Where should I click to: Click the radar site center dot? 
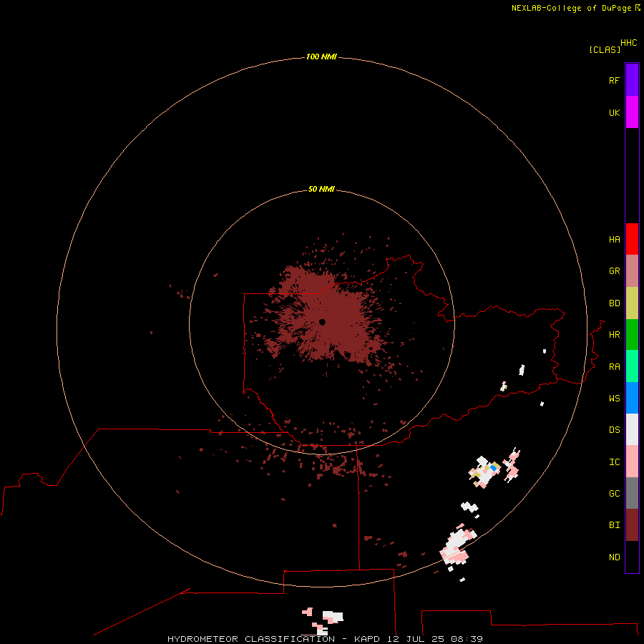click(x=322, y=322)
